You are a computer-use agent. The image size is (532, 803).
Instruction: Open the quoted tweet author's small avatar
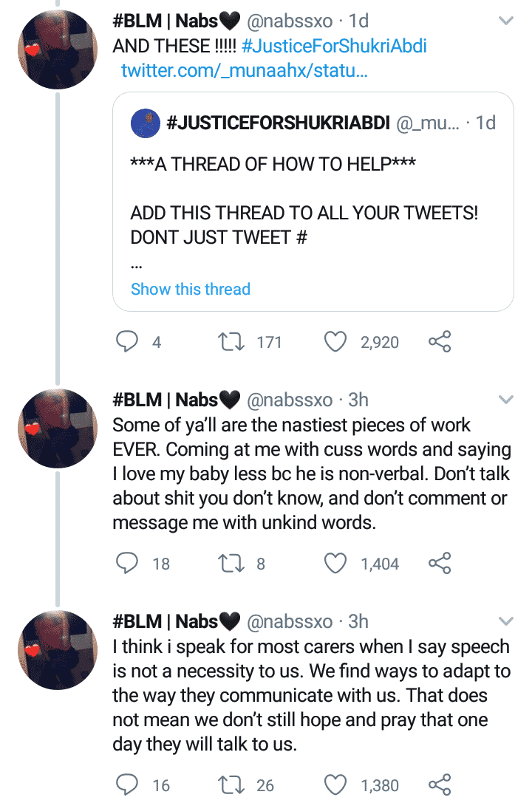146,123
